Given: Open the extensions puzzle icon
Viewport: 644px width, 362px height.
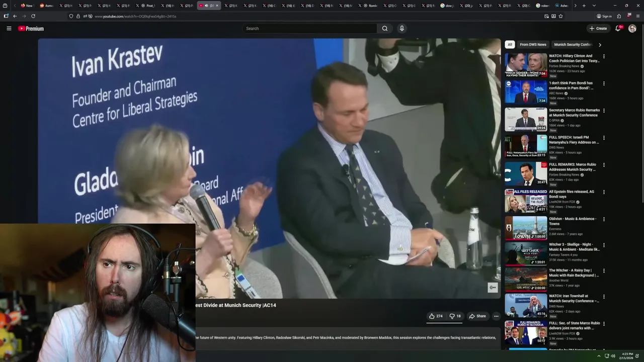Looking at the screenshot, I should pos(619,16).
